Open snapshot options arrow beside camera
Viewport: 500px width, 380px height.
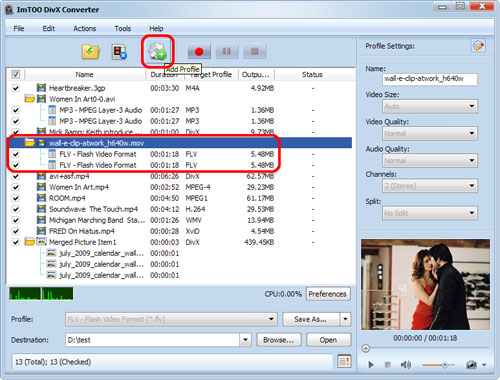click(484, 365)
